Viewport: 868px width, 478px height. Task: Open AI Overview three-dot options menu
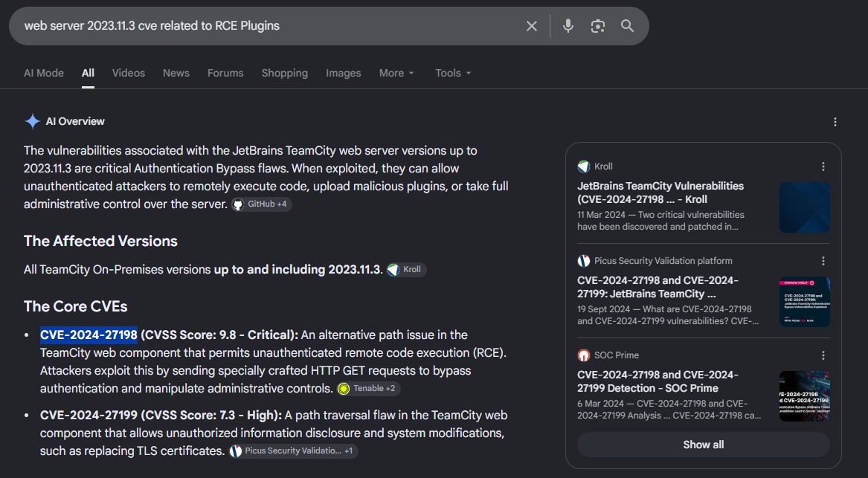click(835, 122)
